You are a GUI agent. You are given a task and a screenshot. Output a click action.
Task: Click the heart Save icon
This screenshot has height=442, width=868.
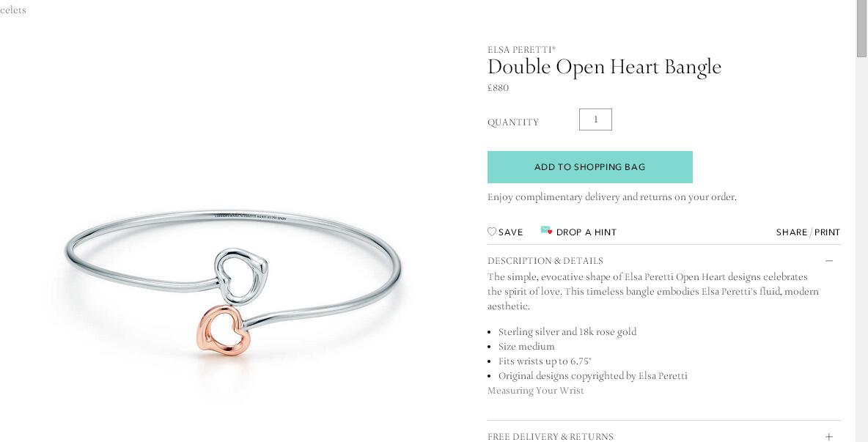[x=492, y=232]
